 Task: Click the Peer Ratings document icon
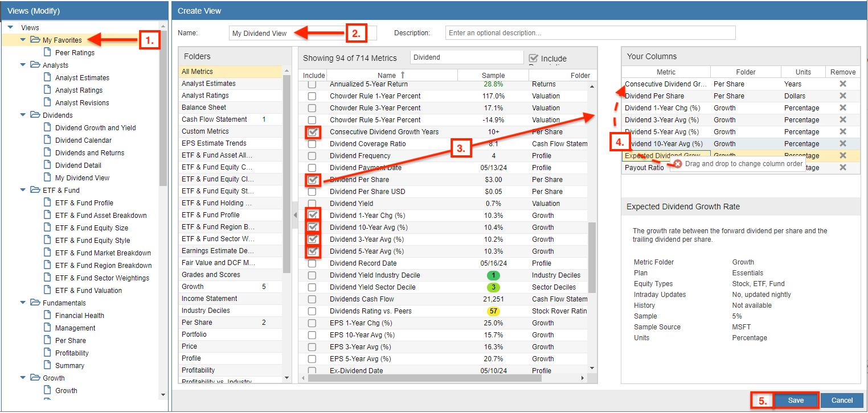pyautogui.click(x=48, y=52)
